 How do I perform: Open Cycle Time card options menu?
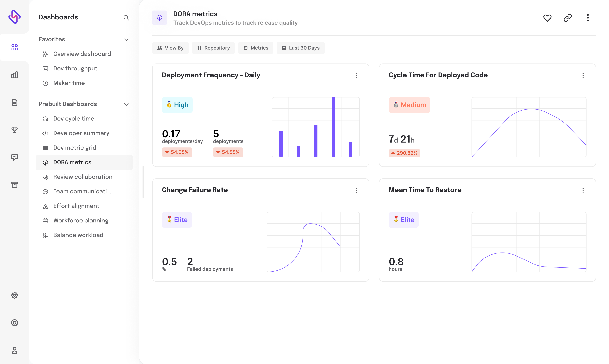(583, 75)
